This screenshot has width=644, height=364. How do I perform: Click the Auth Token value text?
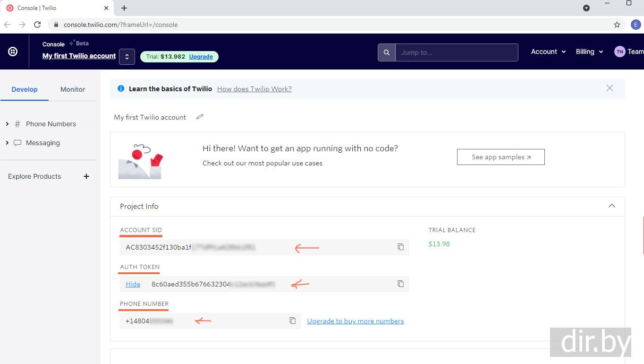coord(213,284)
